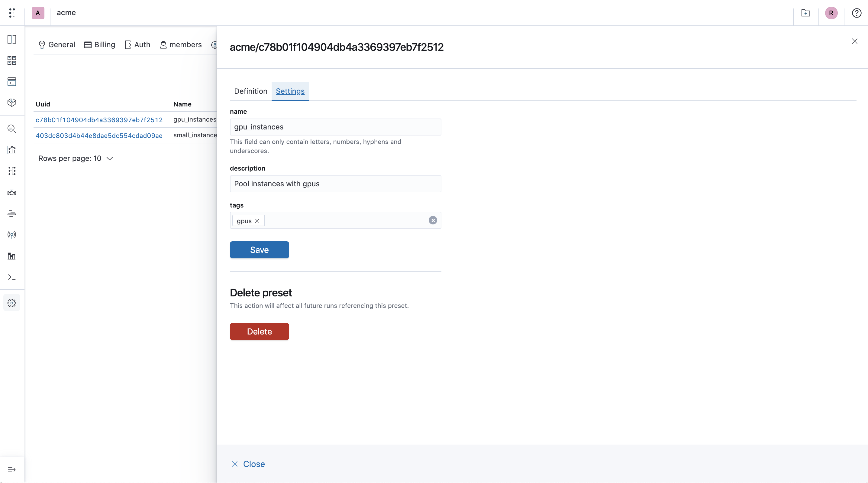The image size is (868, 483).
Task: Open the charts analytics sidebar icon
Action: point(12,150)
